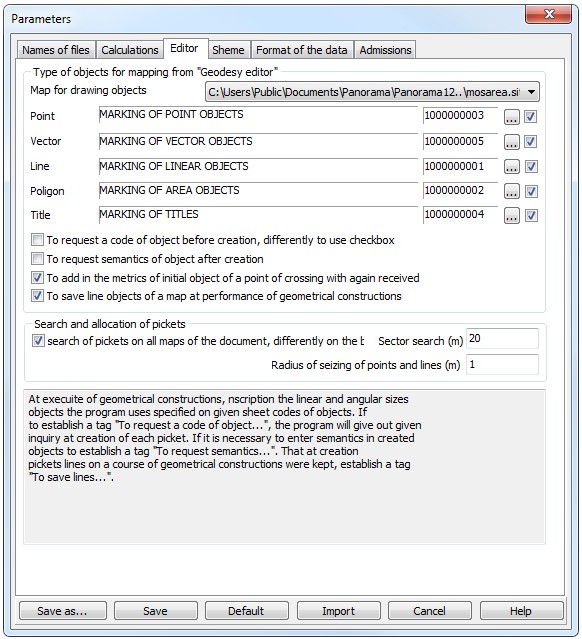Open browse button for Vector object

[x=511, y=142]
